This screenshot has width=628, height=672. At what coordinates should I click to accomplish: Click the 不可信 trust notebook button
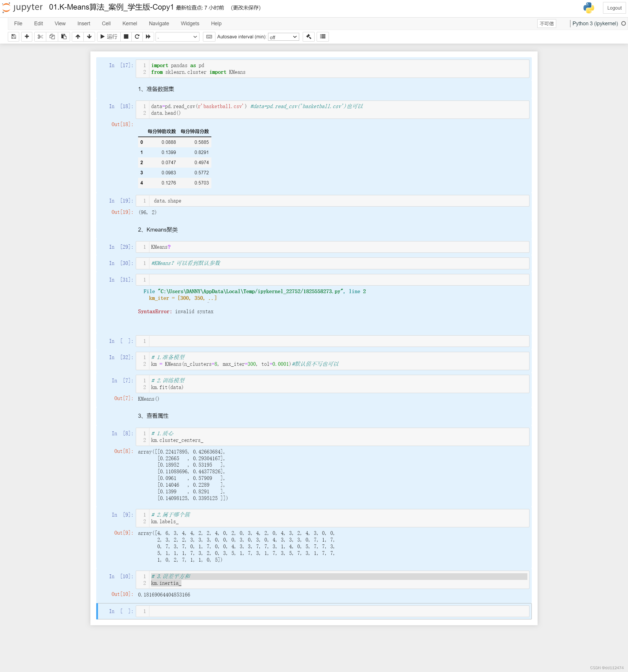point(547,23)
